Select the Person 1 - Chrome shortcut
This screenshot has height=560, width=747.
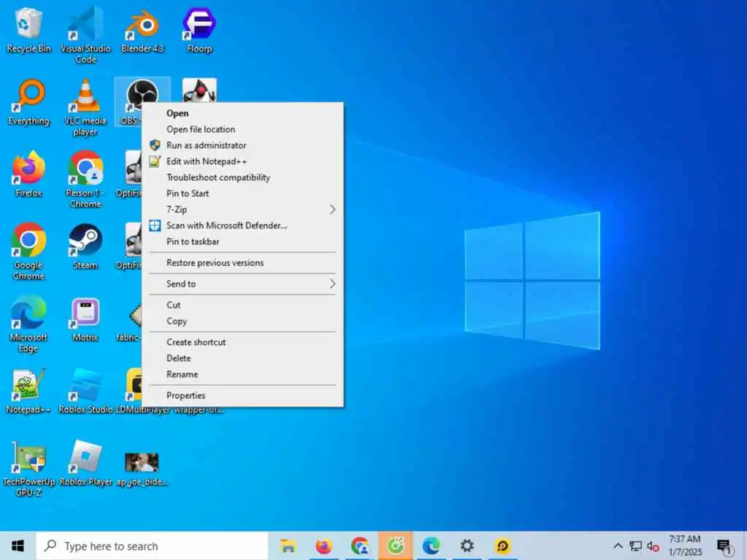(85, 179)
